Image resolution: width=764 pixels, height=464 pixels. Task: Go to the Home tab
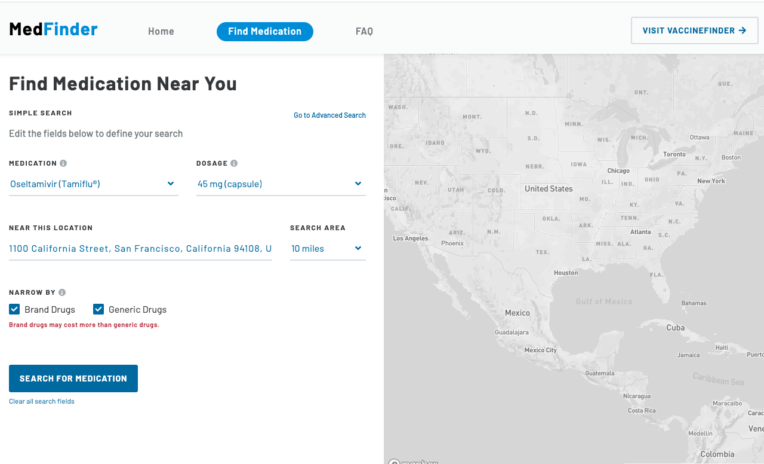click(161, 31)
